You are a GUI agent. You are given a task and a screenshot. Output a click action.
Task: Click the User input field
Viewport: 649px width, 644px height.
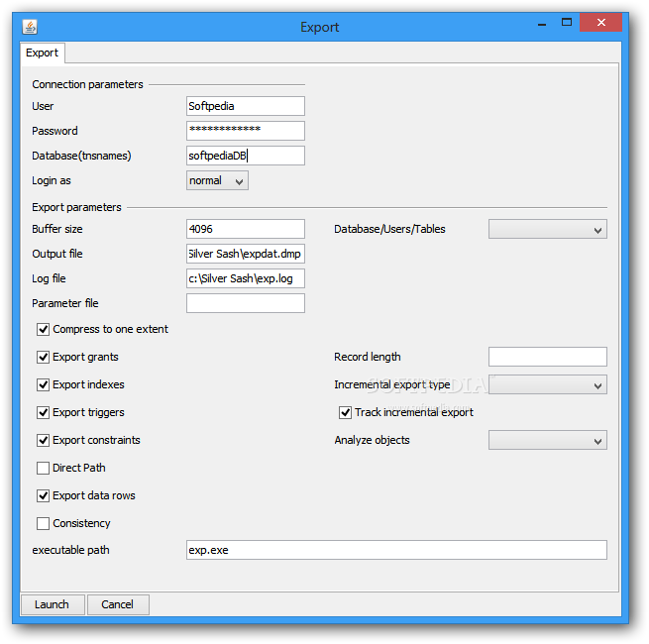click(x=246, y=106)
